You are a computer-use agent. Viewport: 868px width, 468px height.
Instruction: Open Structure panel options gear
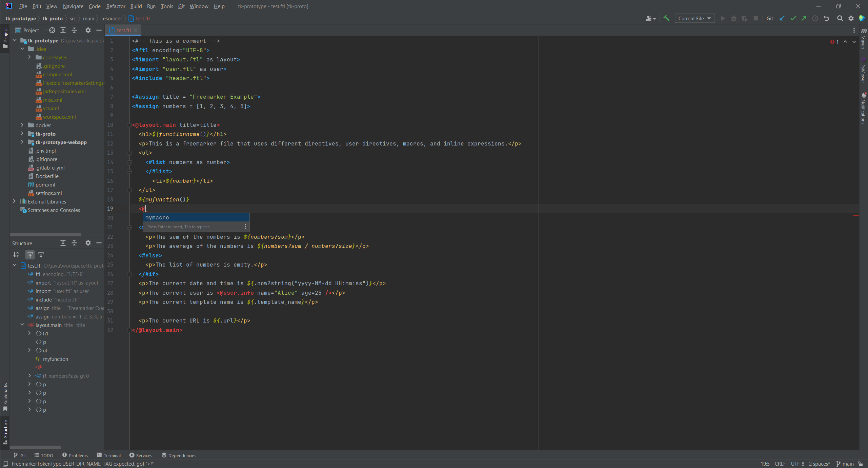tap(88, 243)
